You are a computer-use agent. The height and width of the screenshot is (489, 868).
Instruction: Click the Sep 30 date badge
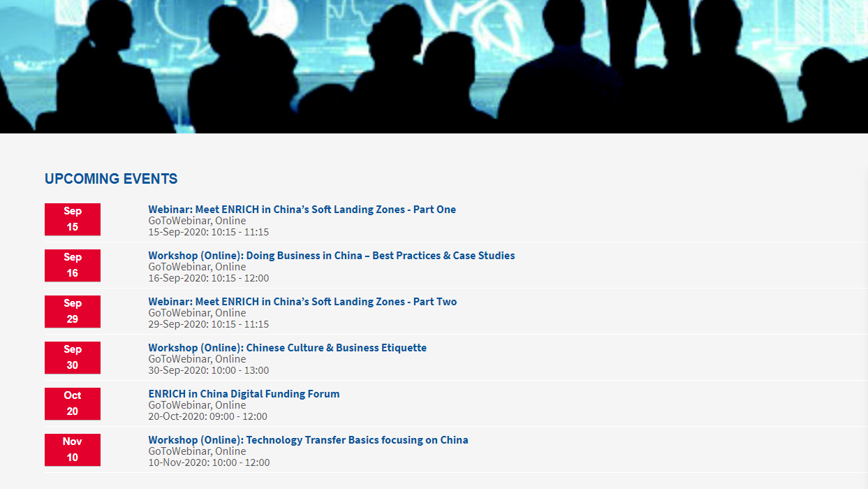(73, 358)
